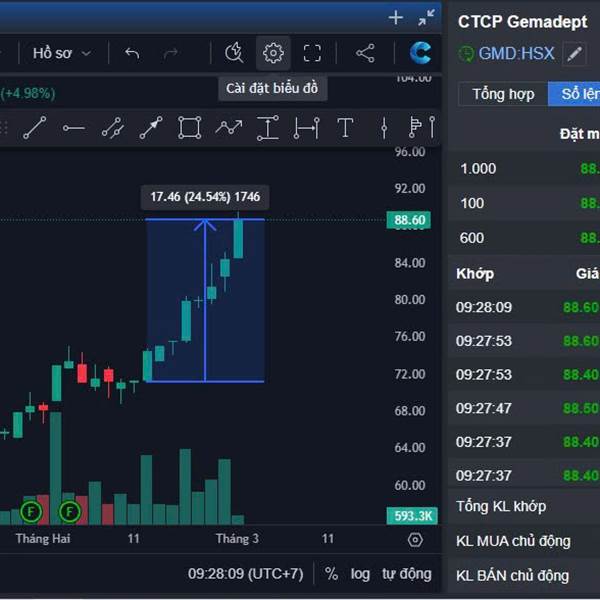600x600 pixels.
Task: Click the second F event marker
Action: pyautogui.click(x=69, y=512)
